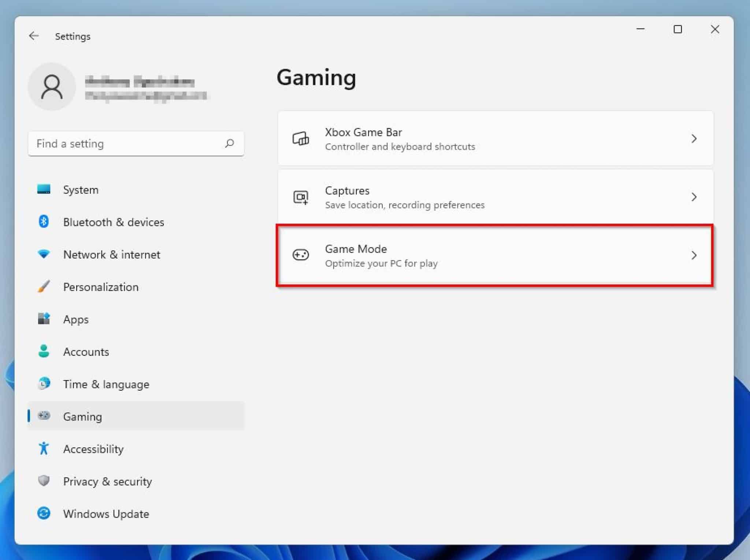Expand Captures chevron arrow

coord(694,197)
